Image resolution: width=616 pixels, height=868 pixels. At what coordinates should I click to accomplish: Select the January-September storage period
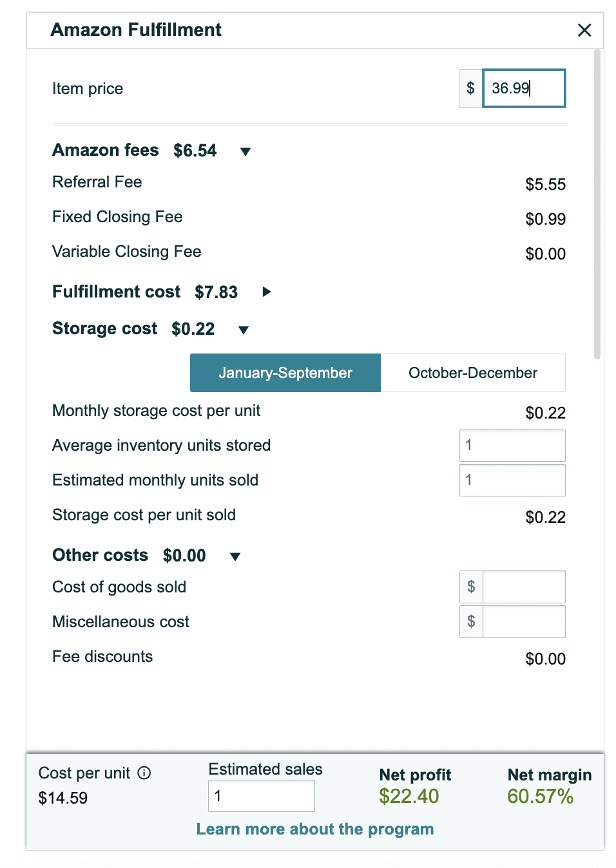(285, 373)
